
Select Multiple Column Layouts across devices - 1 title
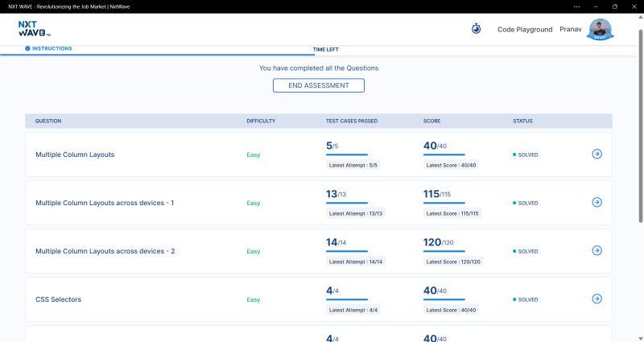click(x=105, y=203)
